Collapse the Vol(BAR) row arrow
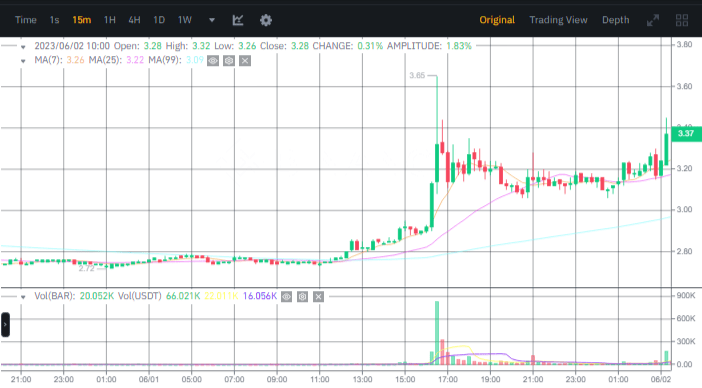This screenshot has width=702, height=388. tap(23, 297)
